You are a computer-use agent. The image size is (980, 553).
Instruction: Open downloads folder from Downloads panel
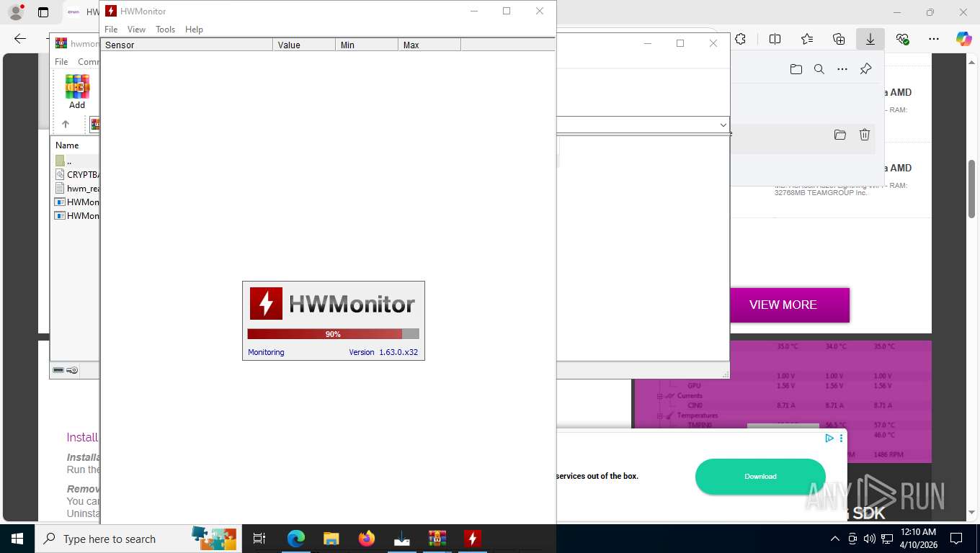tap(796, 69)
